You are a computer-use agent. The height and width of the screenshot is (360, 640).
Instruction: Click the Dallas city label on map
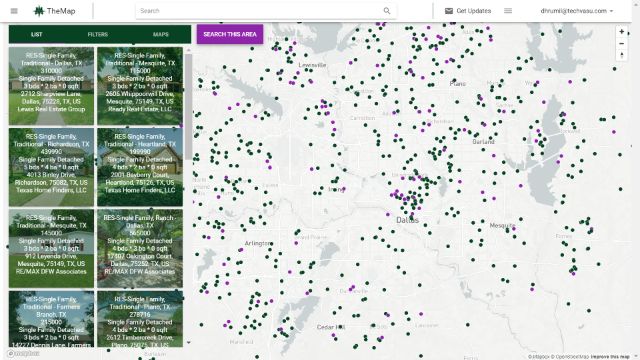407,220
